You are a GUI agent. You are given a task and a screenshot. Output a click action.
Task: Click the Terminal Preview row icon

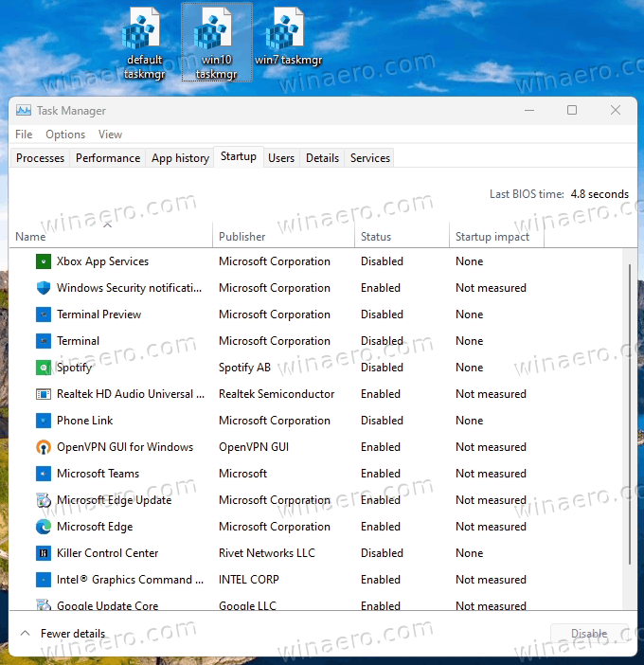(x=44, y=315)
